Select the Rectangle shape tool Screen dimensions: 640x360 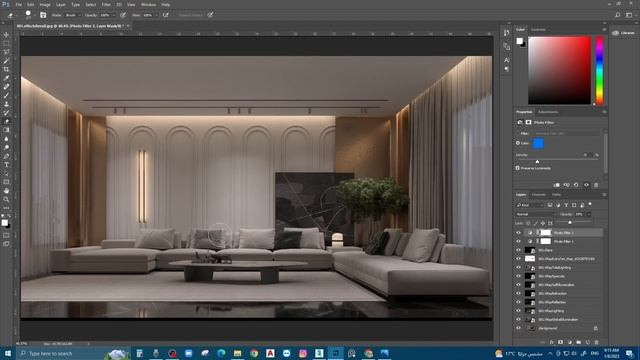[7, 182]
